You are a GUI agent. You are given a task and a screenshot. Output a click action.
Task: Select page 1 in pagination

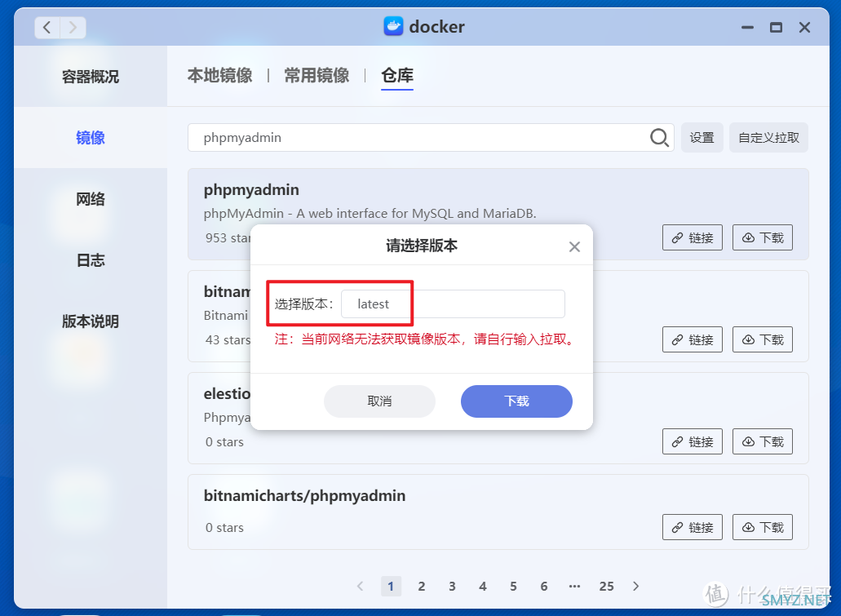click(x=391, y=587)
